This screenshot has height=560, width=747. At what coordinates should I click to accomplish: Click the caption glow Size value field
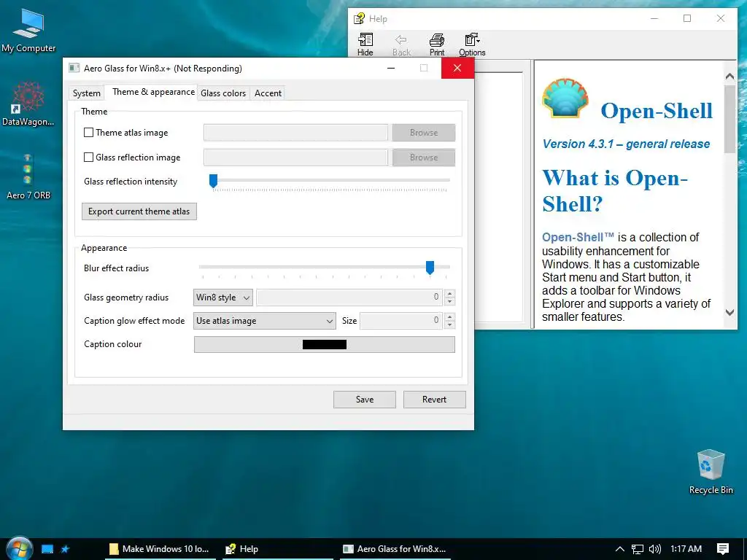[x=401, y=321]
